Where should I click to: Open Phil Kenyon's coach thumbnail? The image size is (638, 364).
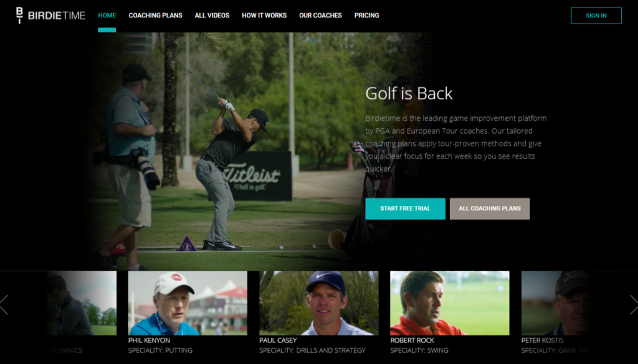[188, 303]
